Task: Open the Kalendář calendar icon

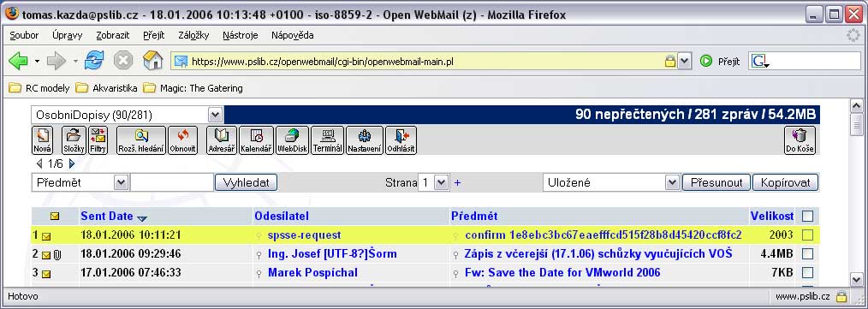Action: tap(256, 140)
